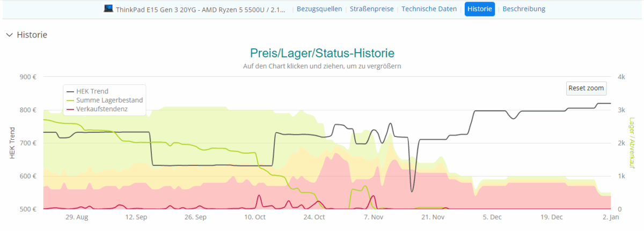Open the Bezugsquellen tab

click(x=319, y=9)
